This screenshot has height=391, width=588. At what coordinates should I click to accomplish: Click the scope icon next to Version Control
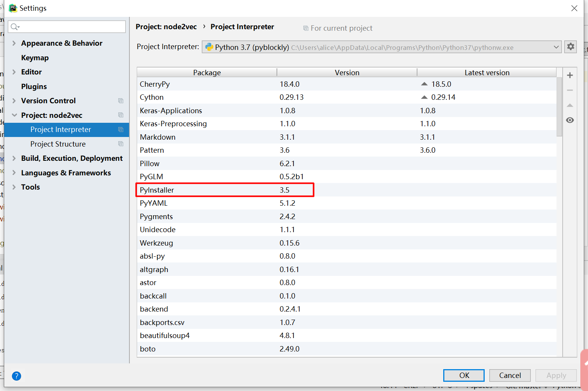121,101
